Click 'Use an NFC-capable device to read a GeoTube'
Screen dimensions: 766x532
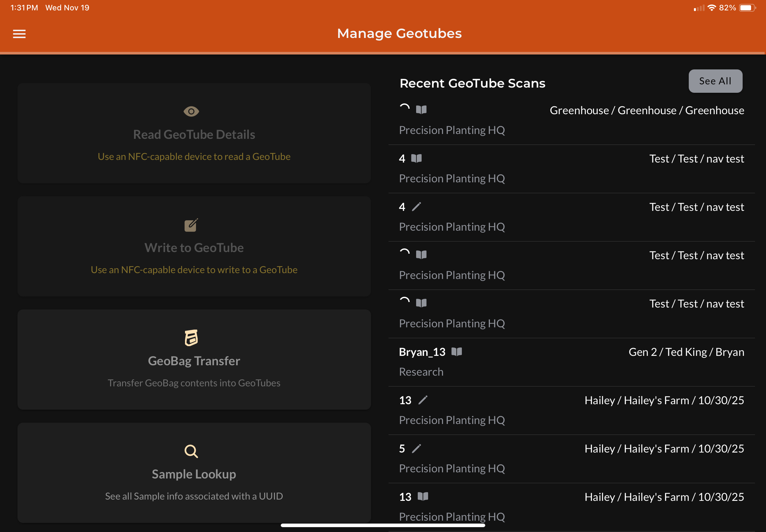[194, 157]
